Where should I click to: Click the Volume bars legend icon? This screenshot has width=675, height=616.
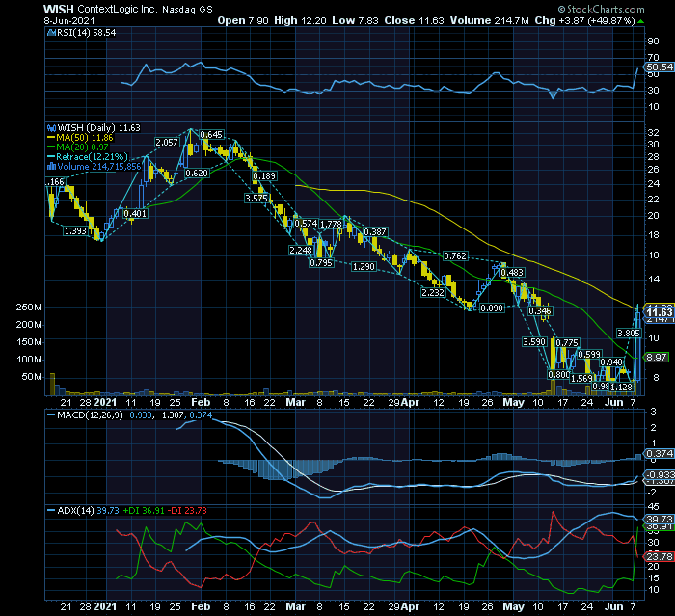[x=52, y=167]
